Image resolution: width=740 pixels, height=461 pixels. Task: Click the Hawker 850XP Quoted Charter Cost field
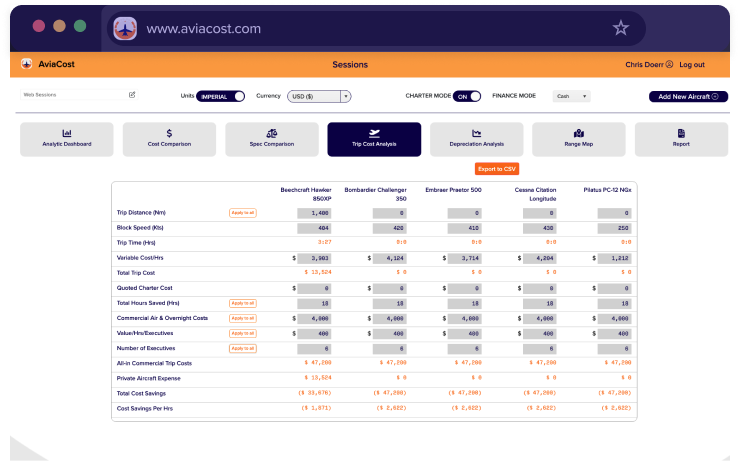pos(314,289)
